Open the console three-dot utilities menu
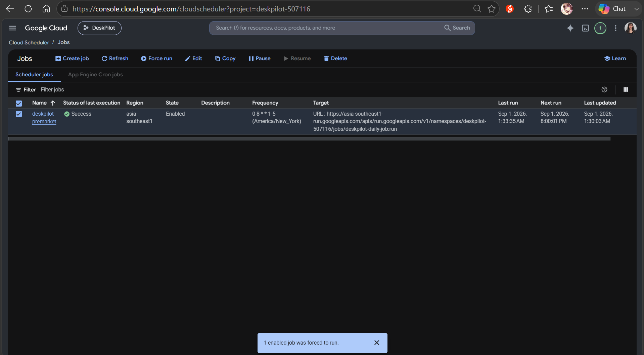Image resolution: width=644 pixels, height=355 pixels. point(615,28)
